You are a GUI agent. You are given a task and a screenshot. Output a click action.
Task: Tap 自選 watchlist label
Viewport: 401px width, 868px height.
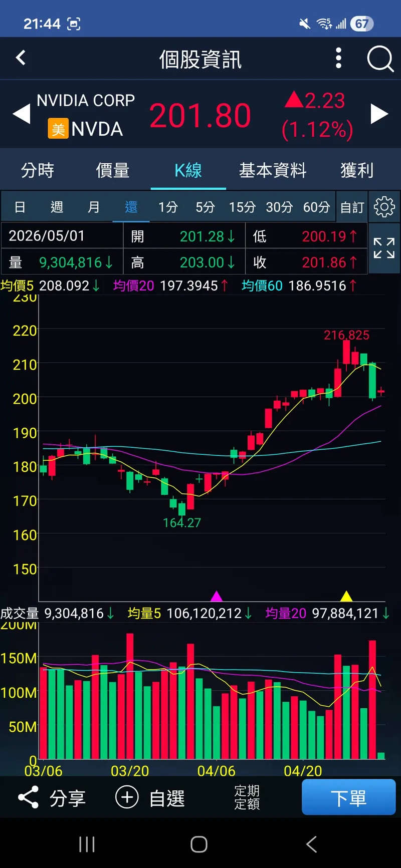[167, 798]
